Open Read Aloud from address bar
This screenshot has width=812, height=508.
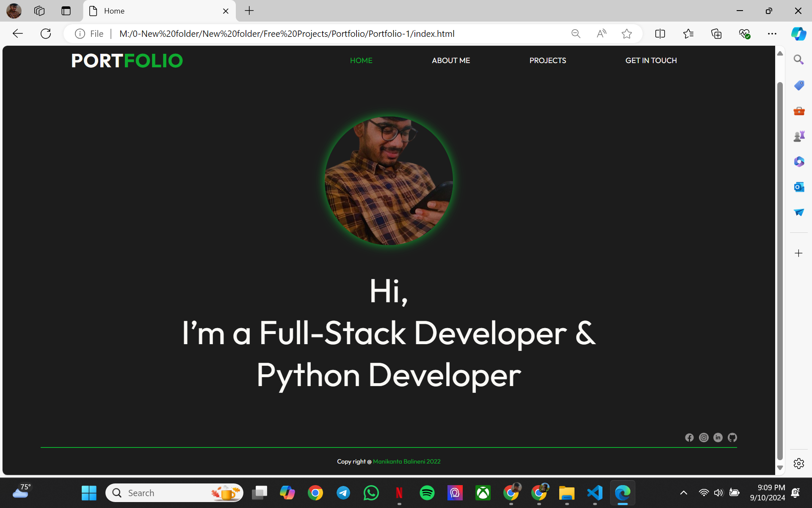pyautogui.click(x=601, y=34)
